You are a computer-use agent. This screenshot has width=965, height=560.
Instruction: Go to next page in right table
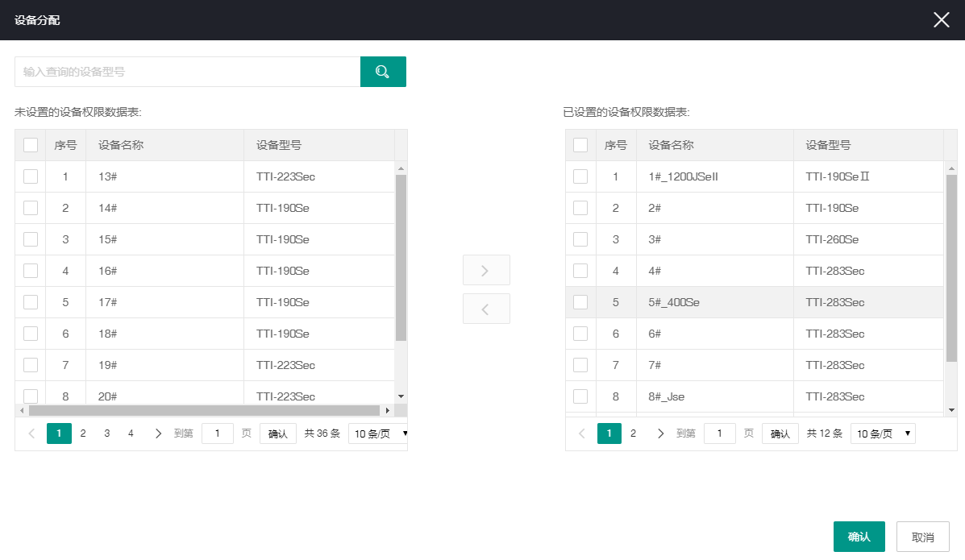coord(660,433)
